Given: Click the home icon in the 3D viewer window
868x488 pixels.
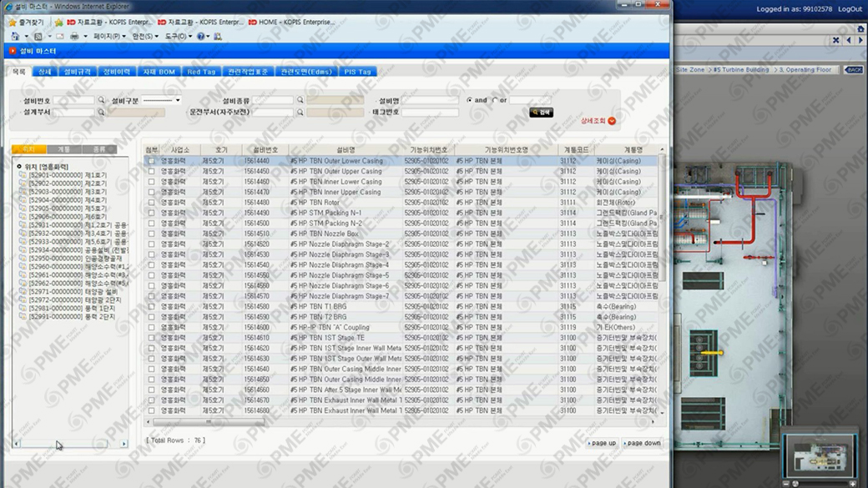Looking at the screenshot, I should pos(860,28).
